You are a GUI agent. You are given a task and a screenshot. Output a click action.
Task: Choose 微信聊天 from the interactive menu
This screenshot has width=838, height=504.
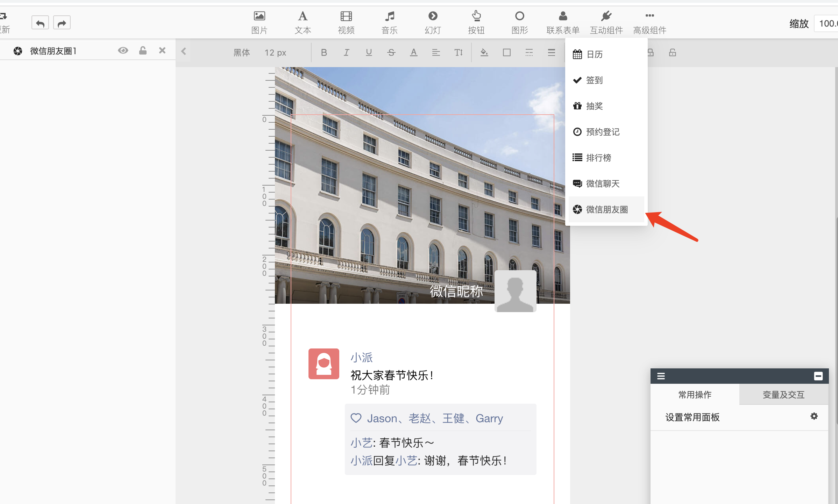pyautogui.click(x=602, y=183)
